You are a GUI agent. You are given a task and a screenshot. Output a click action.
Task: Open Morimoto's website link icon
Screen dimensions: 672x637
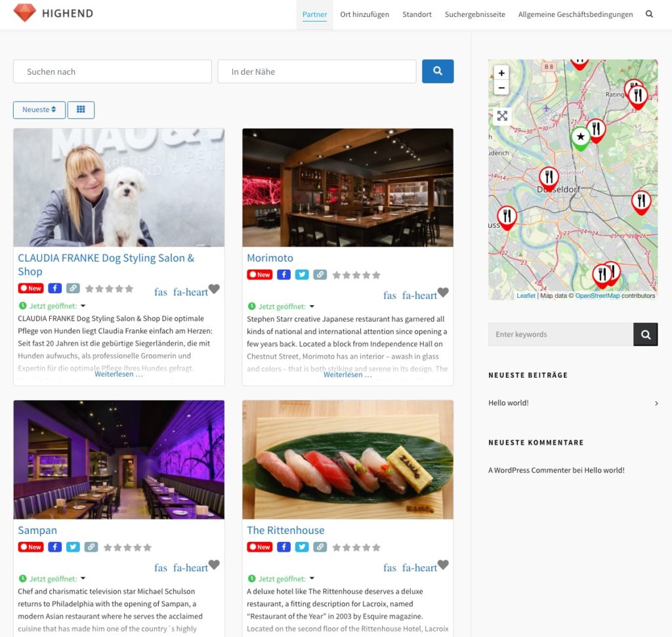tap(320, 275)
